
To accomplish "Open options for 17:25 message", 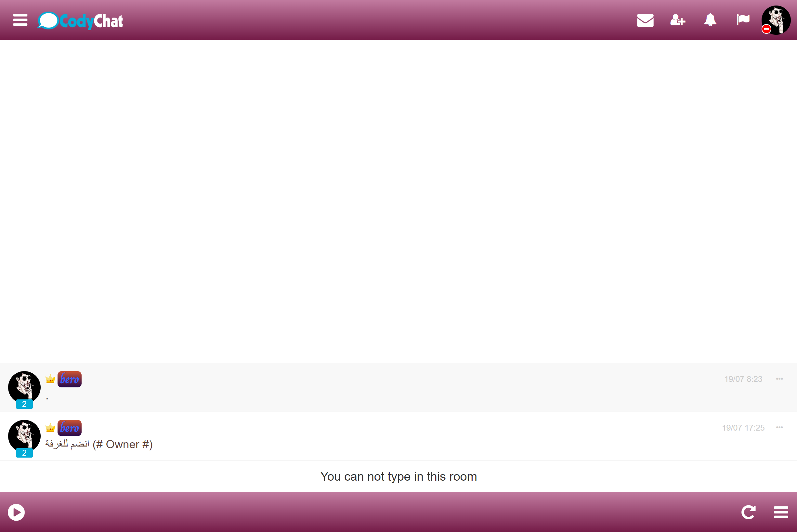I will coord(779,427).
